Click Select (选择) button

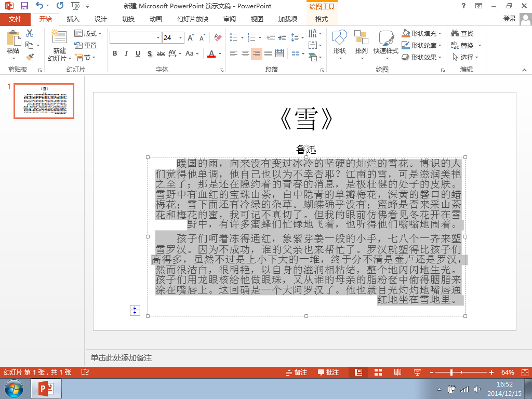point(465,57)
